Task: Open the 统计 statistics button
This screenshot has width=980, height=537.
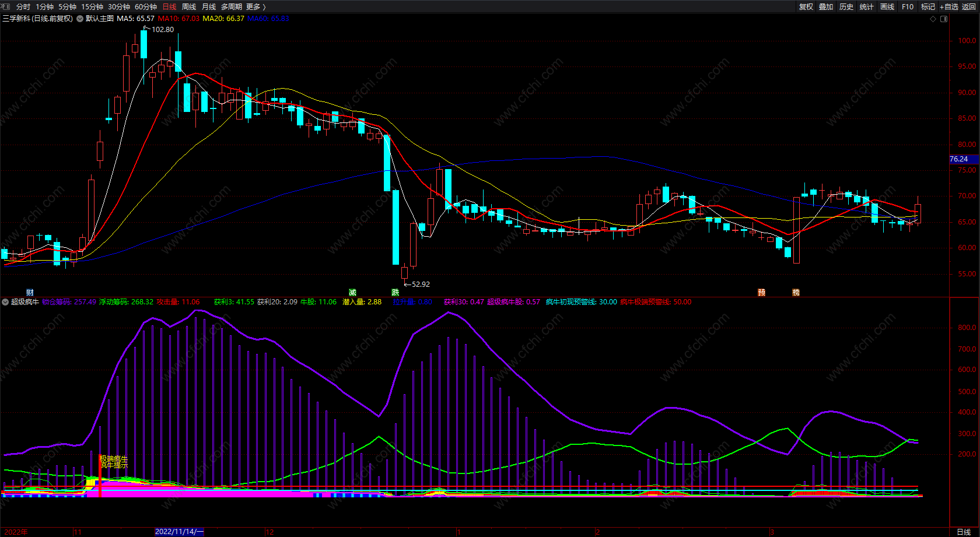Action: 867,7
